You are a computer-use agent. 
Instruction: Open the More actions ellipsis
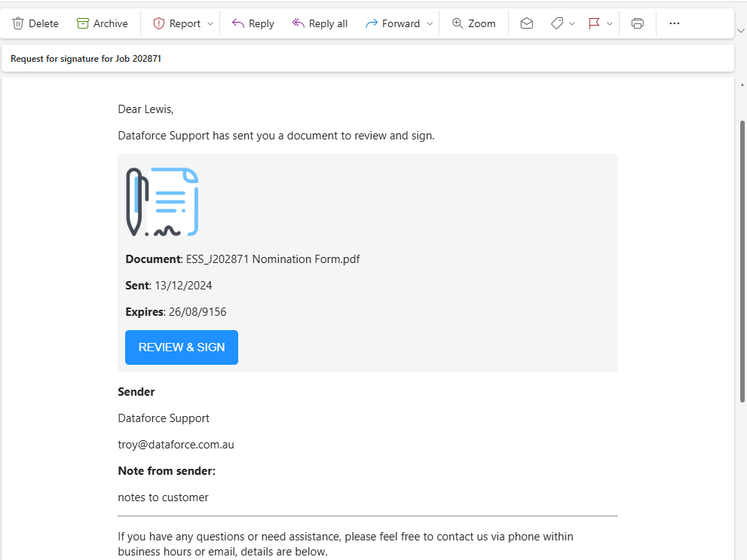tap(673, 23)
